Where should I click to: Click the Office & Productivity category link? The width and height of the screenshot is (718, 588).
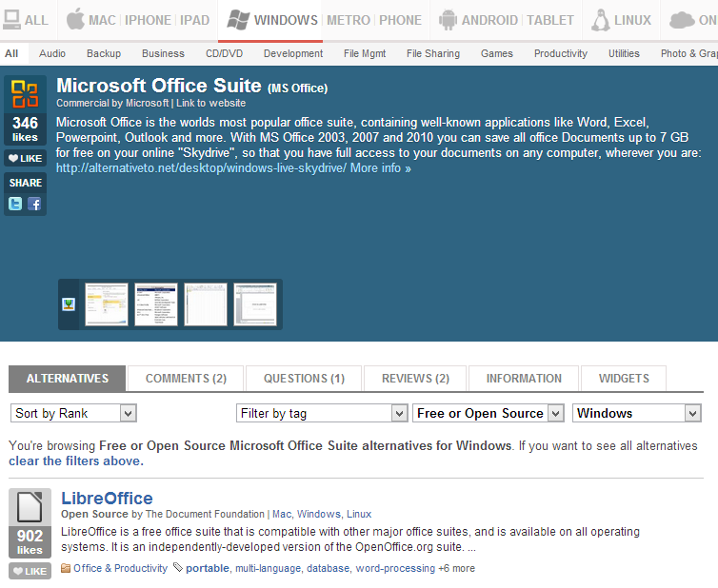[120, 568]
